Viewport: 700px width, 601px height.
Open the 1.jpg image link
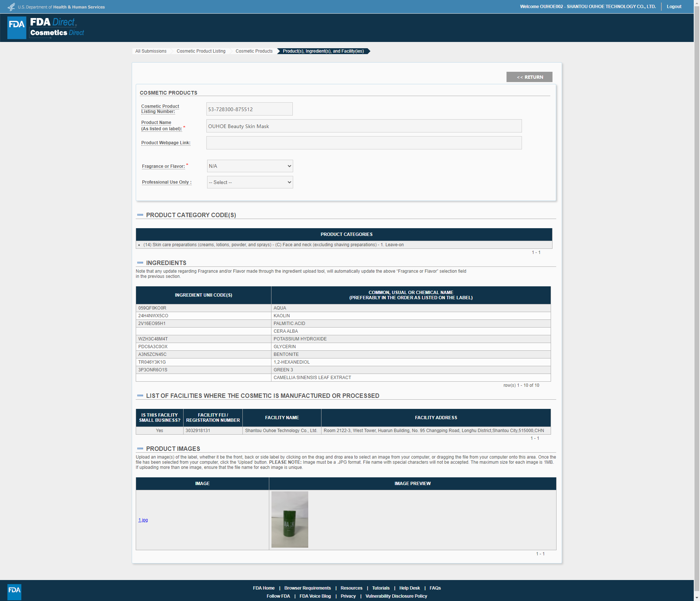point(143,520)
